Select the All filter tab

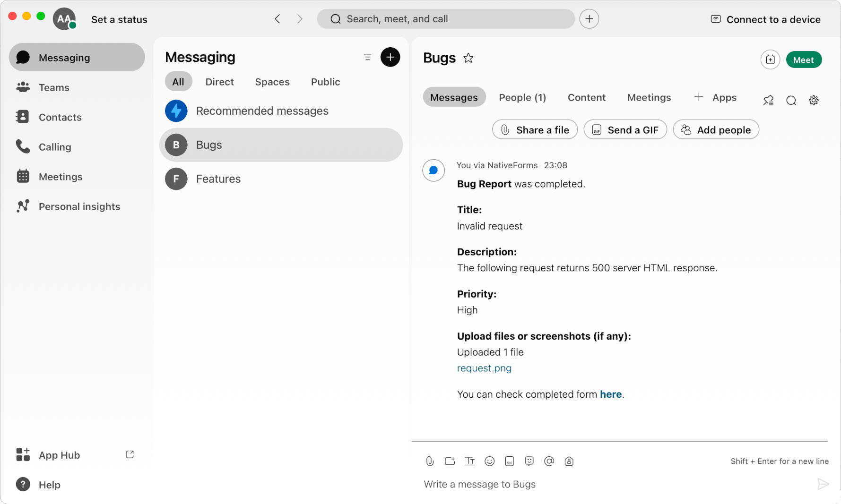coord(178,82)
